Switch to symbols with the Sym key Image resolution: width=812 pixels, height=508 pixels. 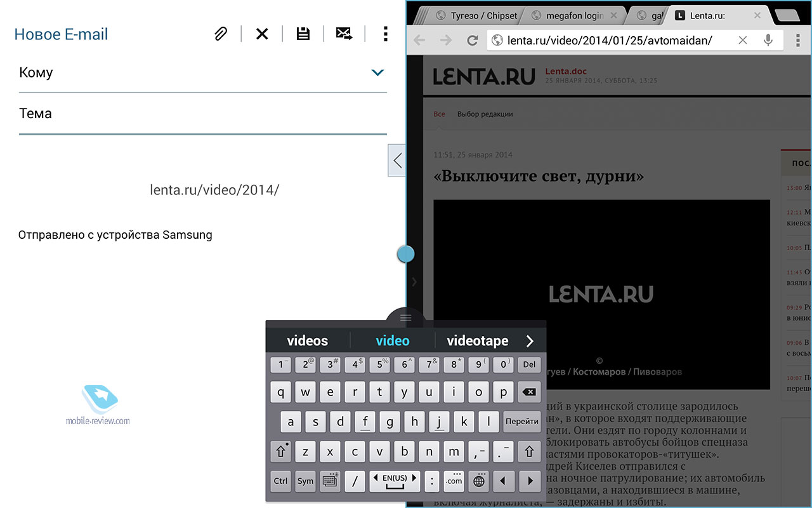pyautogui.click(x=305, y=481)
